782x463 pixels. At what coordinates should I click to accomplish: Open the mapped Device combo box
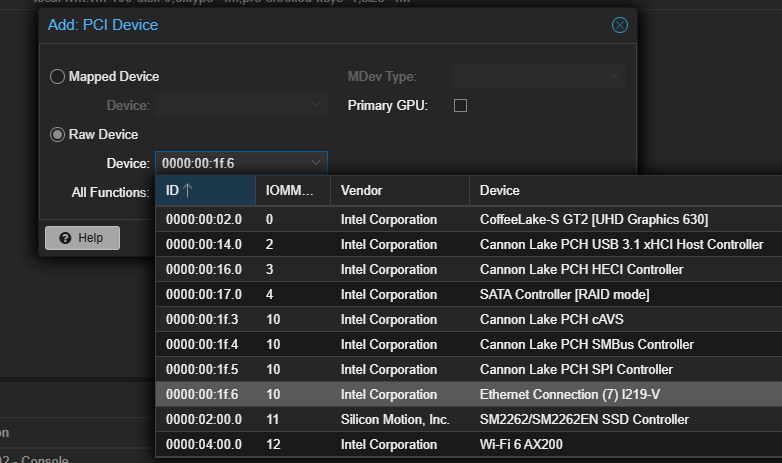pyautogui.click(x=241, y=105)
